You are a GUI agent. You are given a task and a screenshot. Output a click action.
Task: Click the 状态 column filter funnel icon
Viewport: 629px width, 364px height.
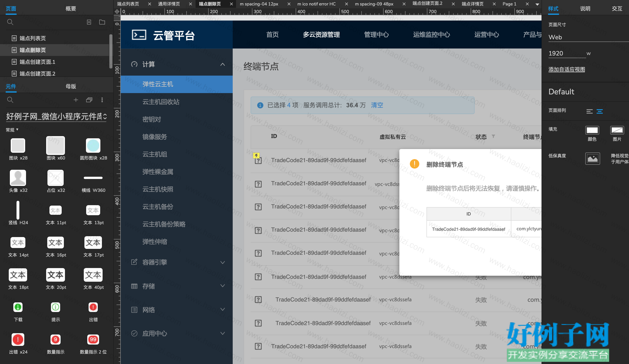tap(493, 136)
